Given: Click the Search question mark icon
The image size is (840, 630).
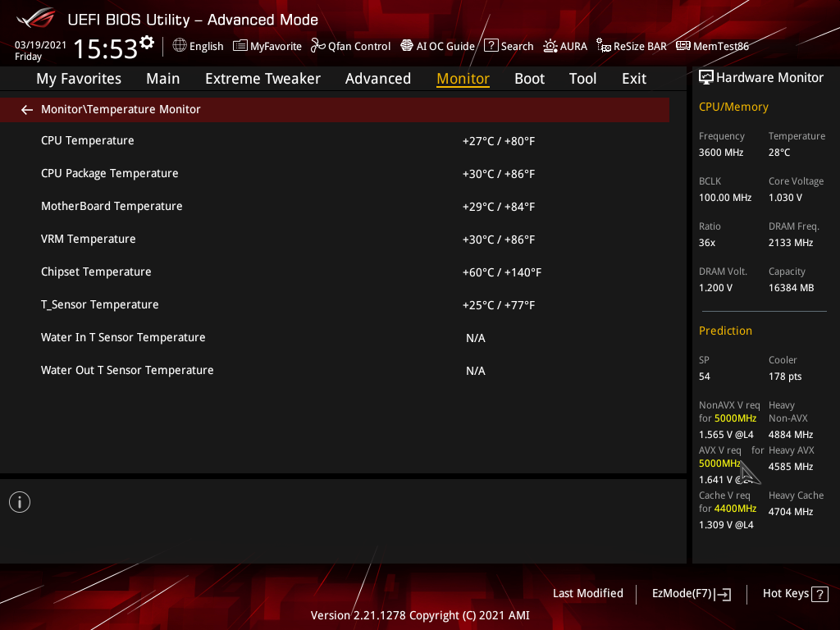Looking at the screenshot, I should [491, 46].
